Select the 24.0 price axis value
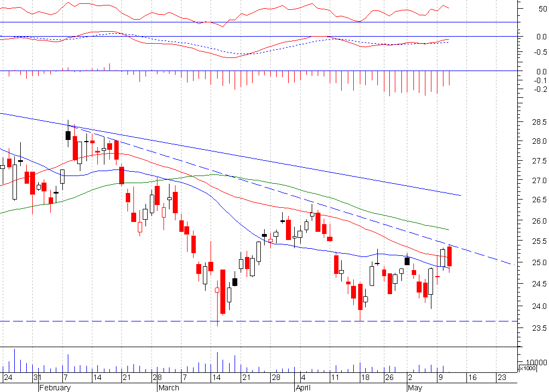 [539, 306]
